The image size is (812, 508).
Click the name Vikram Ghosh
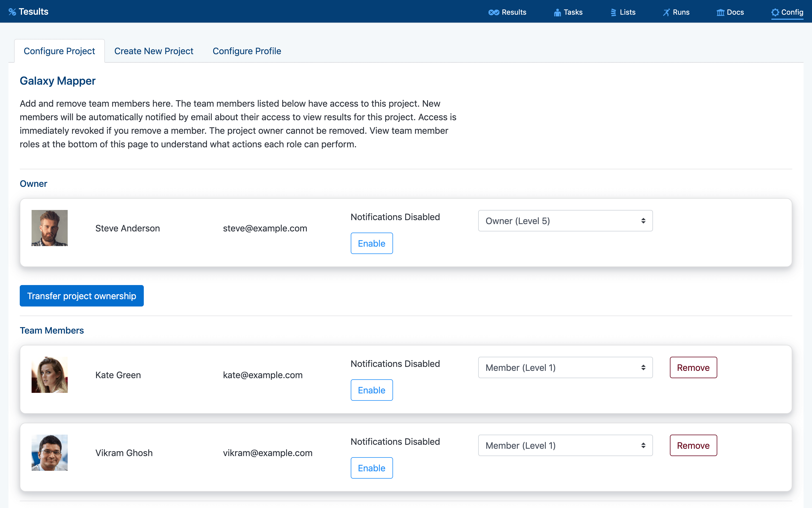(124, 453)
